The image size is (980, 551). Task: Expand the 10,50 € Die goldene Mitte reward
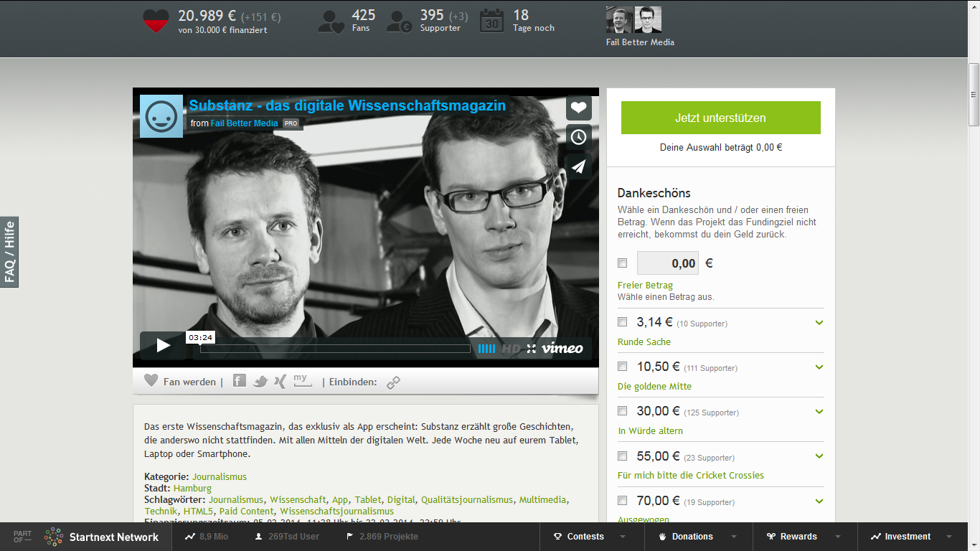click(819, 367)
